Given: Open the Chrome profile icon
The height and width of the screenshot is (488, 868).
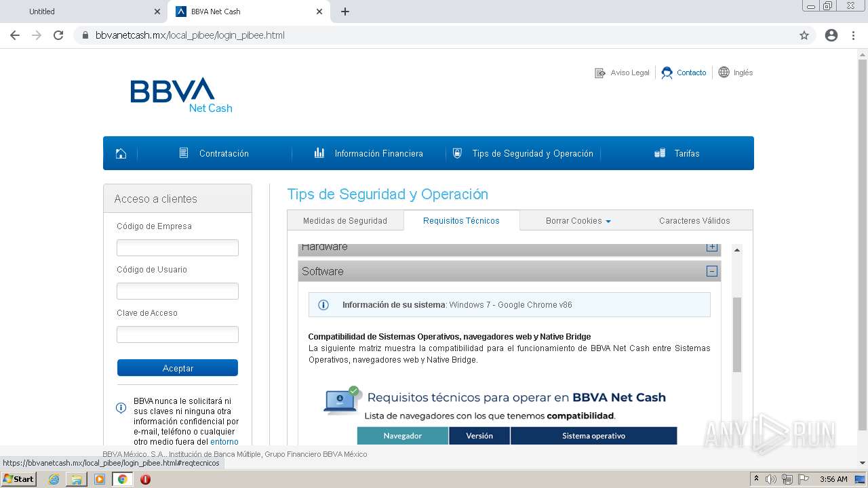Looking at the screenshot, I should point(831,35).
